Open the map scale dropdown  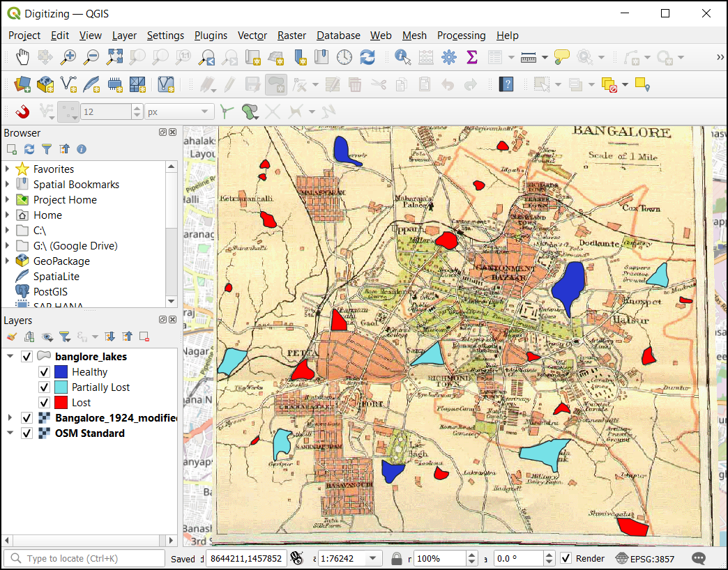pos(372,558)
